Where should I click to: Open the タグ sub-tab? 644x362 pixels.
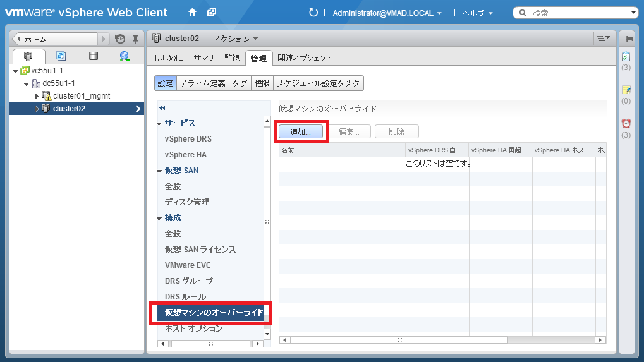tap(240, 83)
